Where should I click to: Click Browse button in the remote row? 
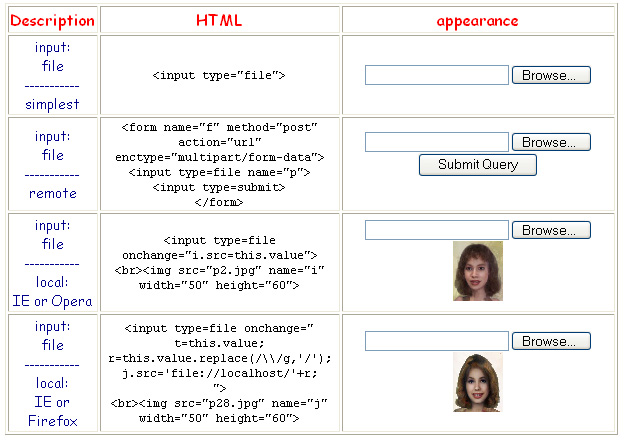point(550,142)
